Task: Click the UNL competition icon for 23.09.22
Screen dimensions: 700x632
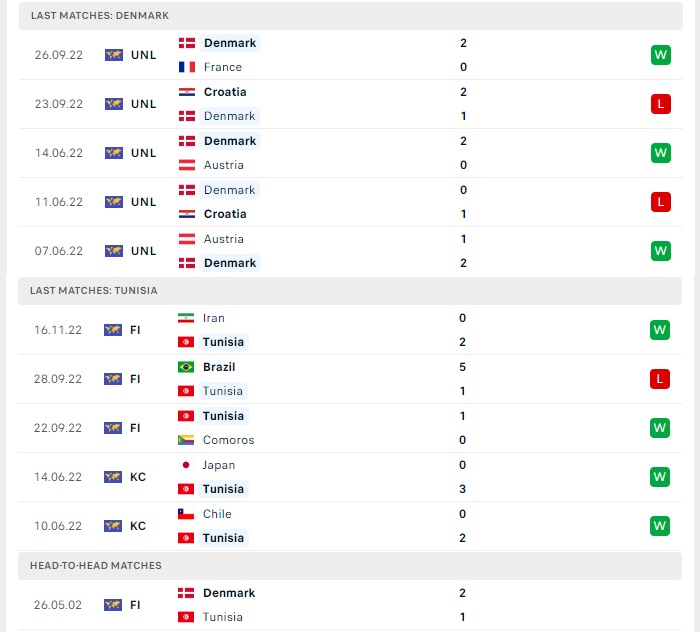Action: tap(114, 104)
